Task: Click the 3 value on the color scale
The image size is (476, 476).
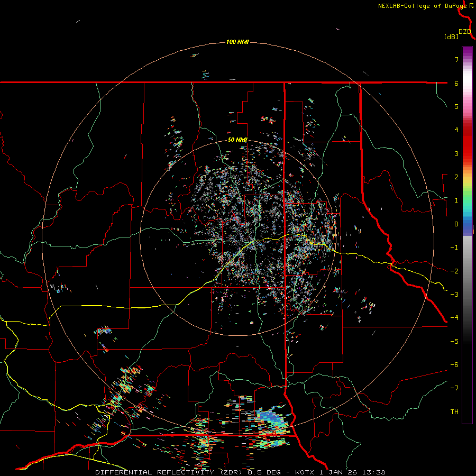Action: tap(456, 153)
